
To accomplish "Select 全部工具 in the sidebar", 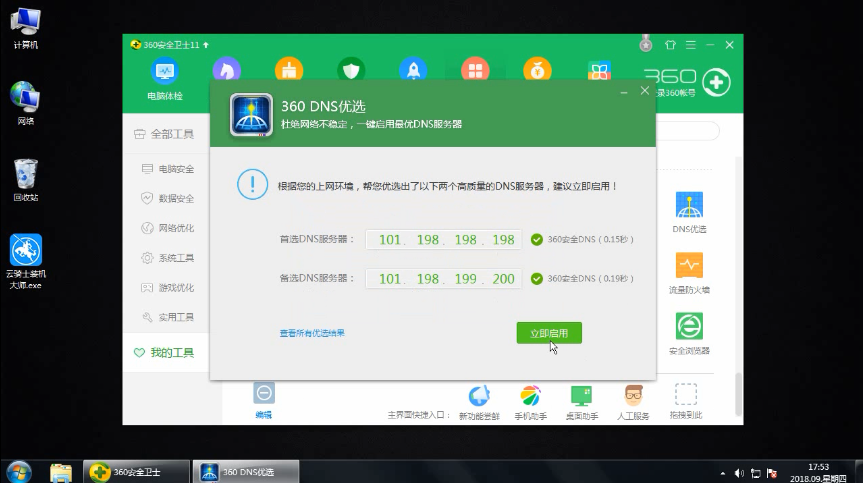I will (164, 134).
